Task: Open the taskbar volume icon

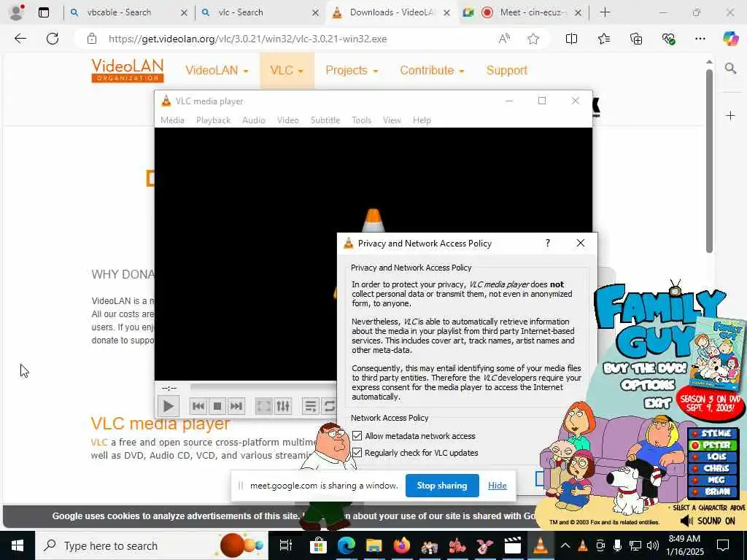Action: (653, 545)
